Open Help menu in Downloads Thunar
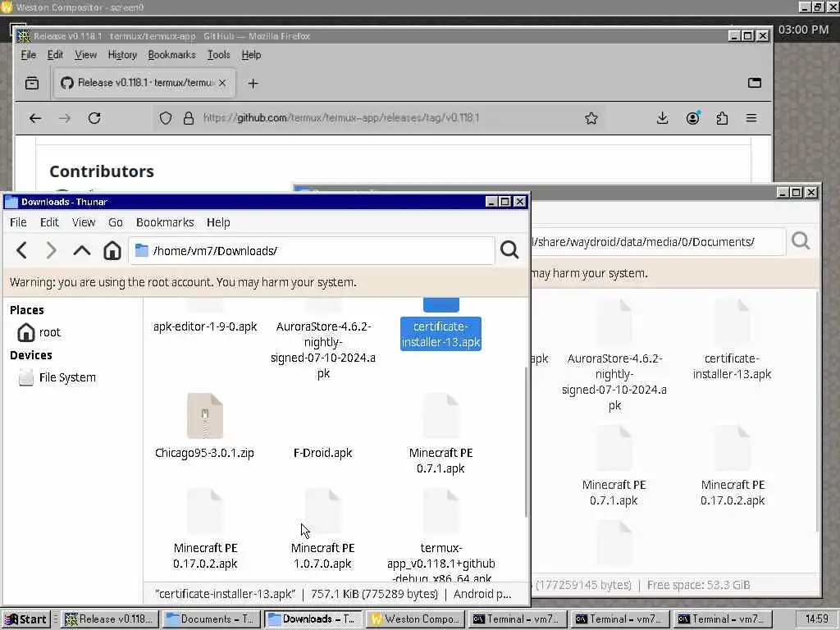The height and width of the screenshot is (630, 840). tap(218, 221)
